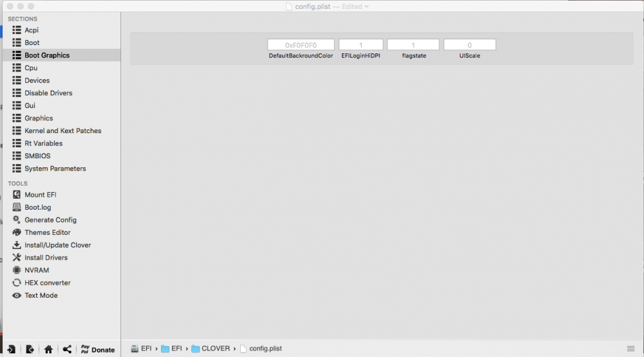This screenshot has width=644, height=357.
Task: Open the Devices section
Action: tap(62, 80)
